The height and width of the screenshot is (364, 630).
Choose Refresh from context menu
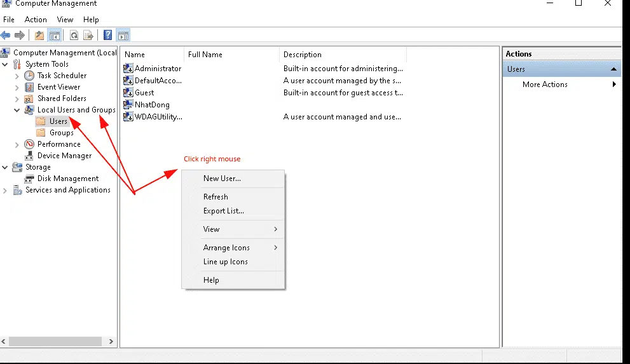pos(233,197)
